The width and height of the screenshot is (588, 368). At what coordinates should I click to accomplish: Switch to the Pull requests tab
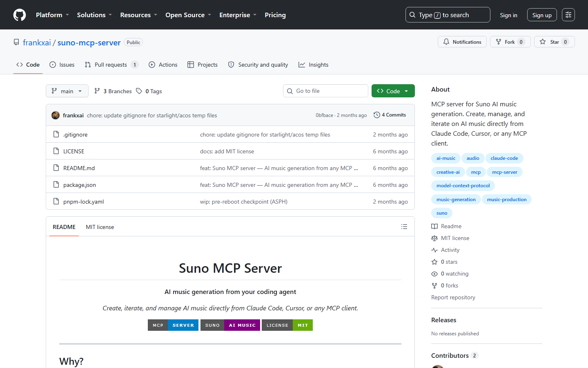pyautogui.click(x=111, y=65)
